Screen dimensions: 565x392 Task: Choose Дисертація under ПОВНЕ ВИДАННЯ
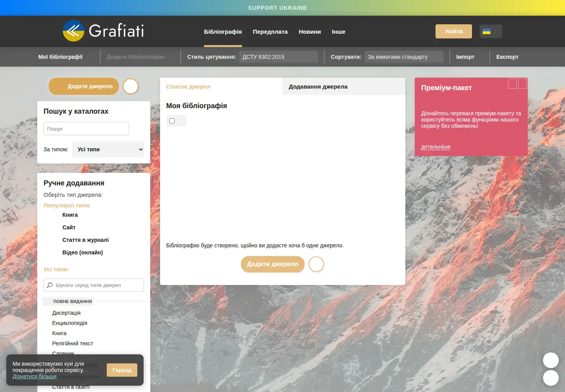click(x=66, y=313)
